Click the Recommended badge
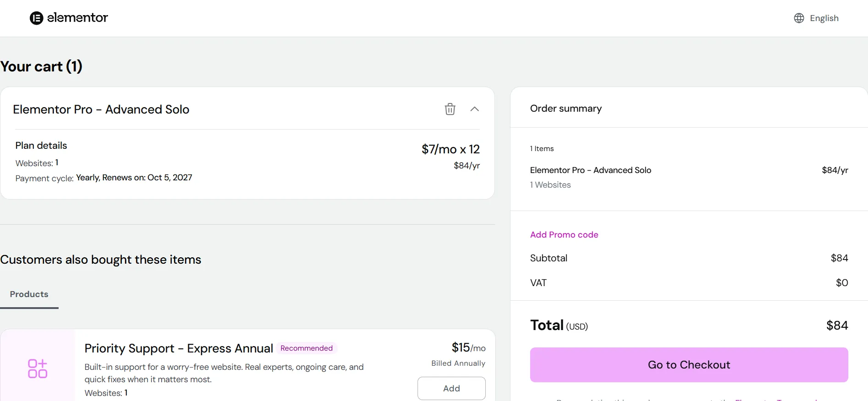Image resolution: width=868 pixels, height=401 pixels. coord(307,348)
